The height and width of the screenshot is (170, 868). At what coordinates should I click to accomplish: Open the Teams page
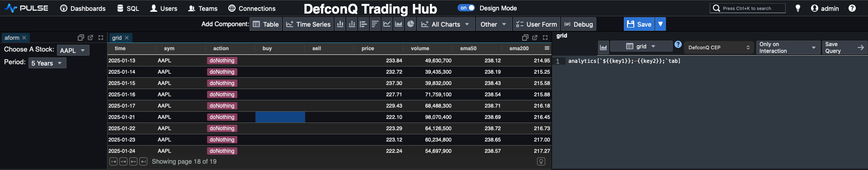coord(203,8)
